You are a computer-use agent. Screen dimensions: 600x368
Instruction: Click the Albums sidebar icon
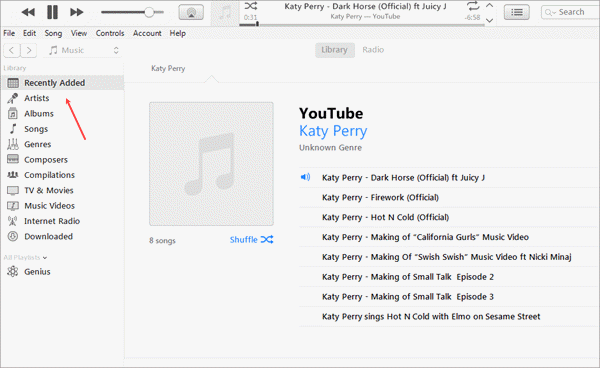[13, 114]
